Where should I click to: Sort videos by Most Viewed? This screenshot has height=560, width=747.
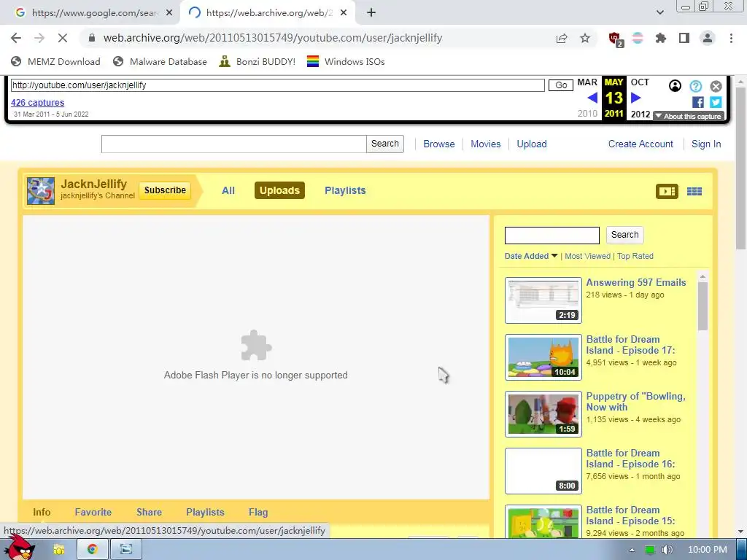click(587, 256)
